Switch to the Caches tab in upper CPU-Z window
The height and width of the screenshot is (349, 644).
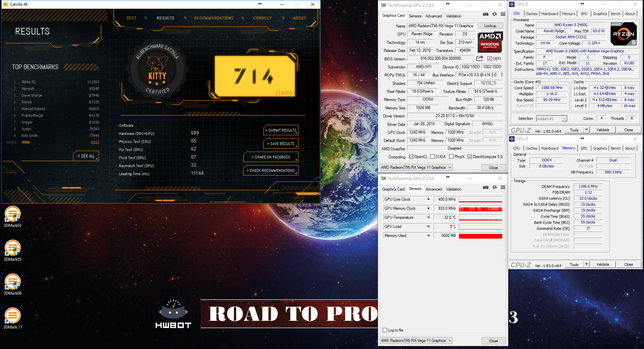[531, 14]
